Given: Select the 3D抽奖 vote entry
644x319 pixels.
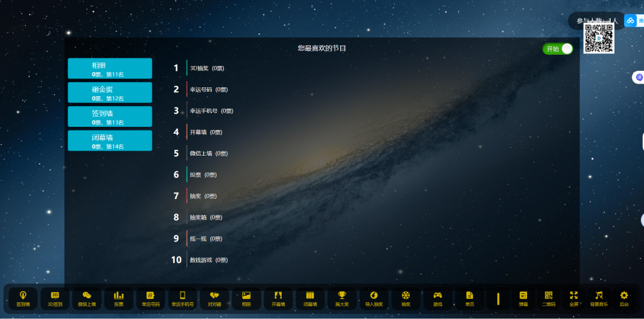Looking at the screenshot, I should 207,68.
